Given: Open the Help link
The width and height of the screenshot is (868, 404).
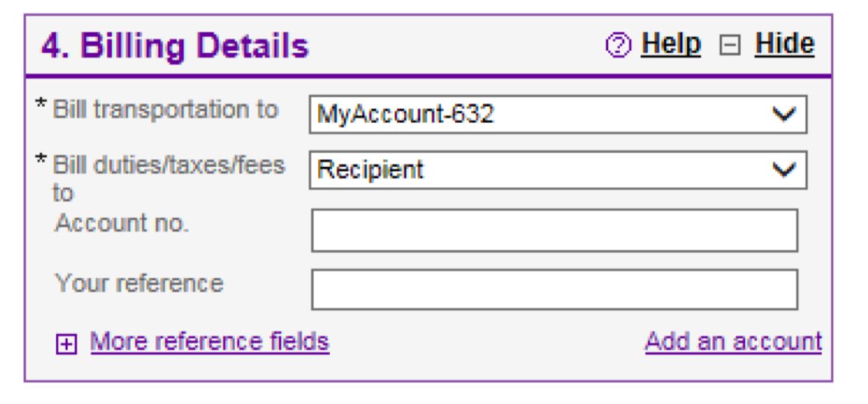Looking at the screenshot, I should point(671,45).
